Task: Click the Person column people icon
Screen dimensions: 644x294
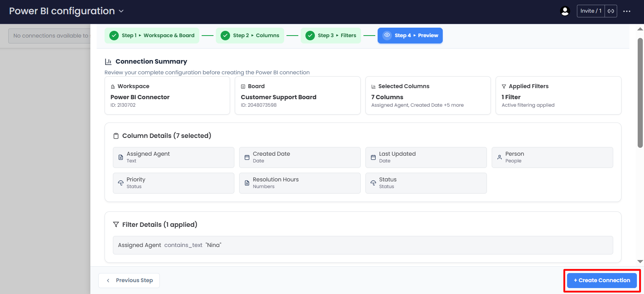Action: click(x=500, y=157)
